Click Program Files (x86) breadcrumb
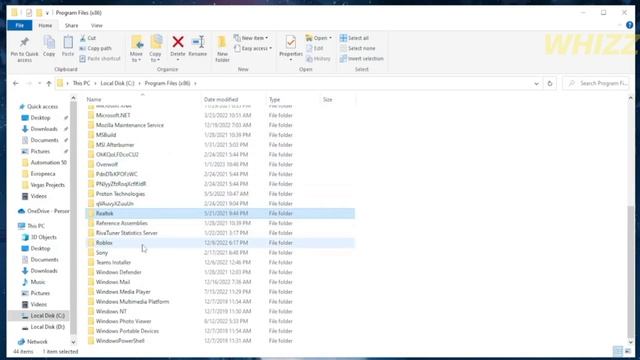The height and width of the screenshot is (360, 640). (167, 83)
